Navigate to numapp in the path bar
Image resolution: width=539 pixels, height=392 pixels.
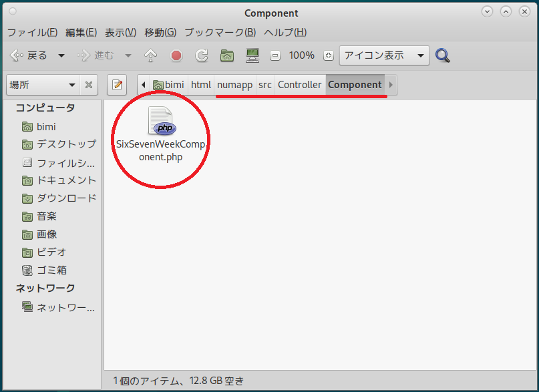point(234,85)
